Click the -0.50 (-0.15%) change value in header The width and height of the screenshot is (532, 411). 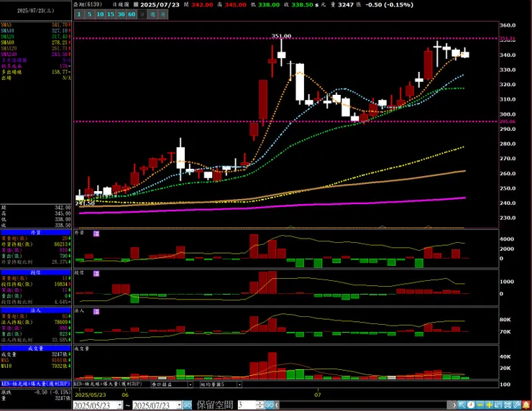[x=390, y=5]
